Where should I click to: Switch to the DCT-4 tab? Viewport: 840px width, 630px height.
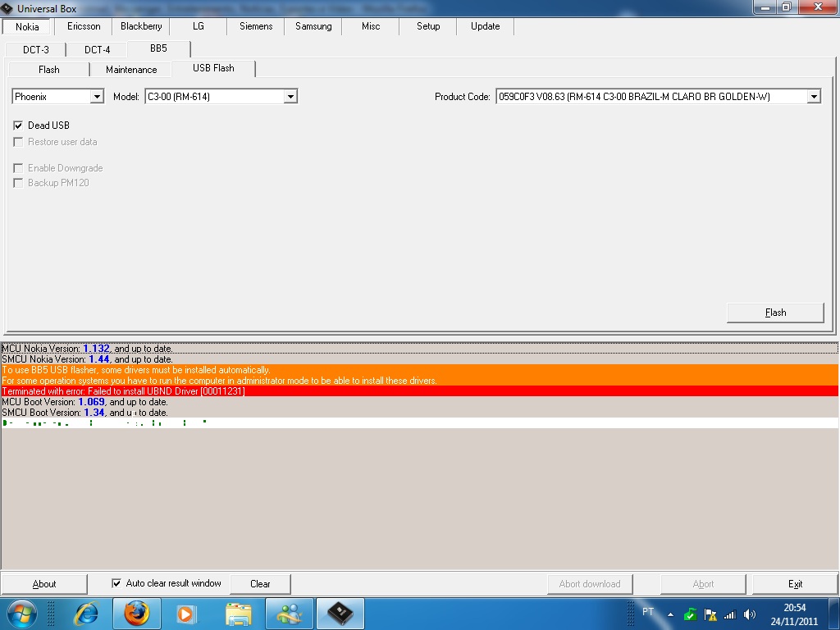tap(97, 49)
